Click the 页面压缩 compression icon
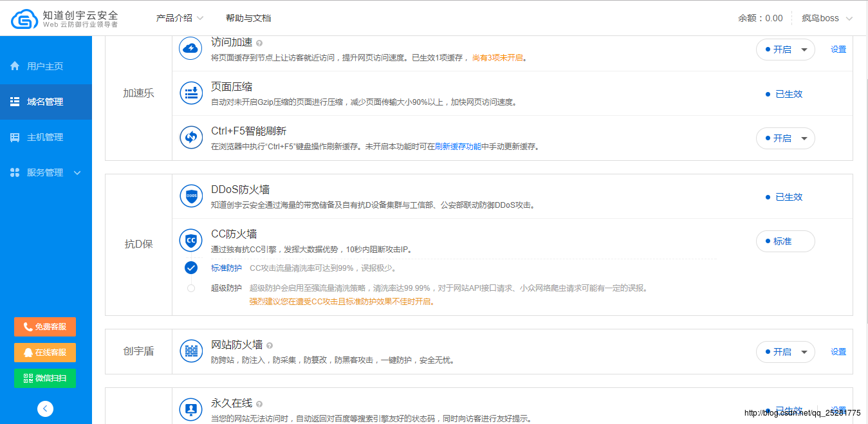868x424 pixels. (191, 93)
